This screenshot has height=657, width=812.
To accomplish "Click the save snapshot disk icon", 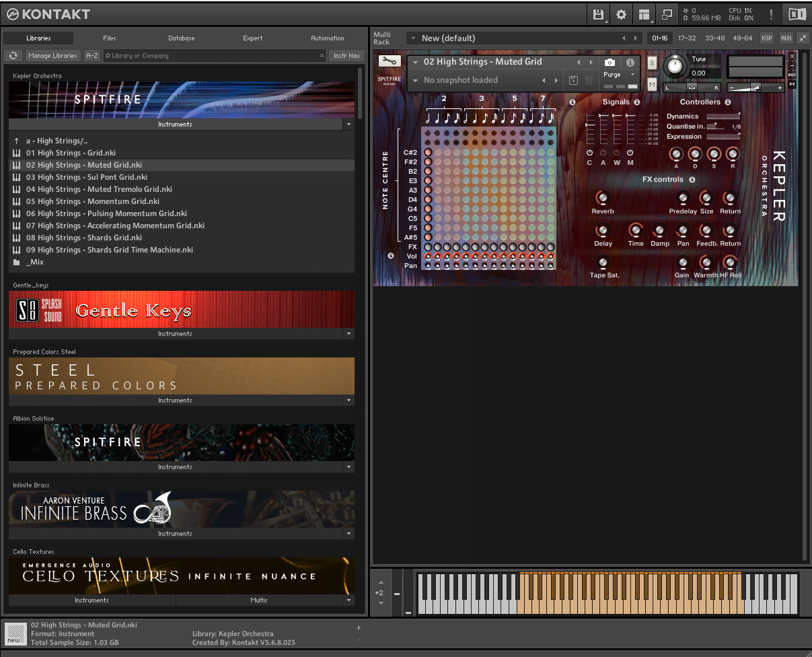I will 573,80.
